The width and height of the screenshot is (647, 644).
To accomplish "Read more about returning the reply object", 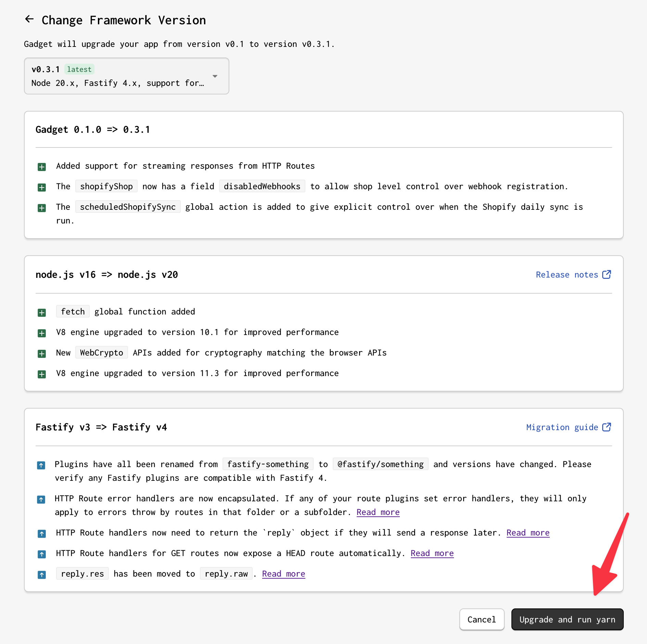I will coord(528,533).
